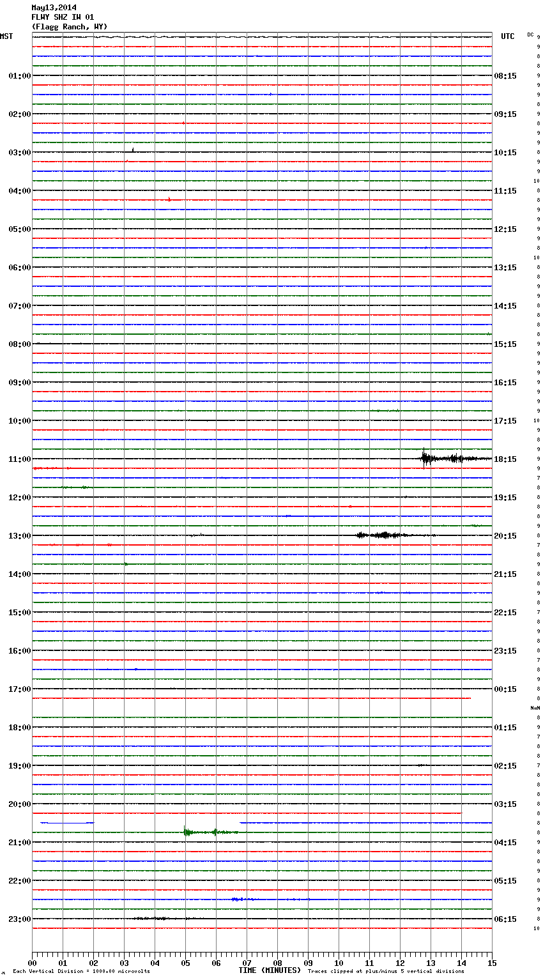This screenshot has width=543, height=980.
Task: Click the 23:15 UTC time label
Action: [x=505, y=651]
